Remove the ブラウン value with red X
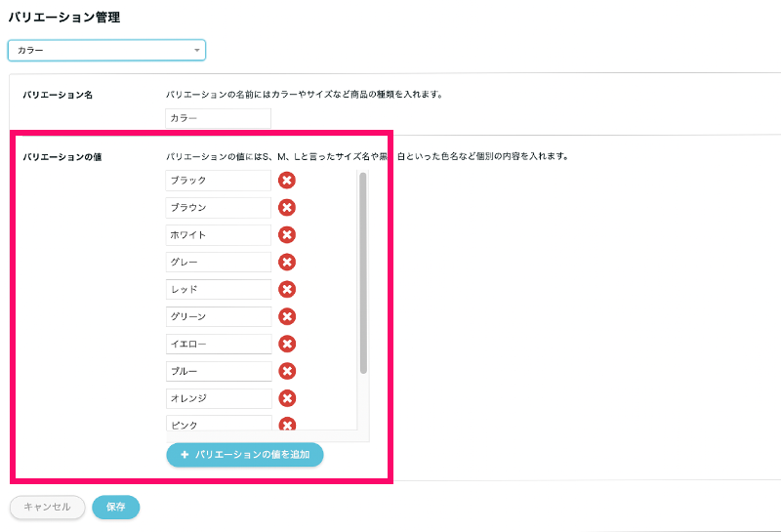 pyautogui.click(x=287, y=208)
